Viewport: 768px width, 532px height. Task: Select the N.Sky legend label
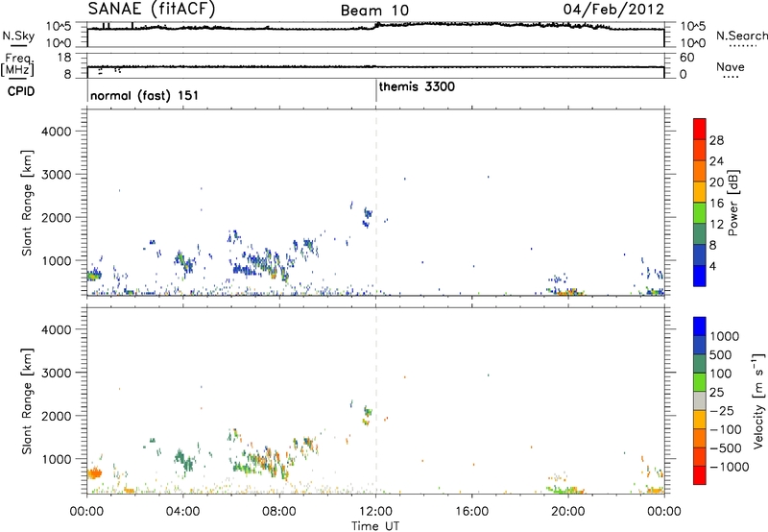pyautogui.click(x=18, y=36)
